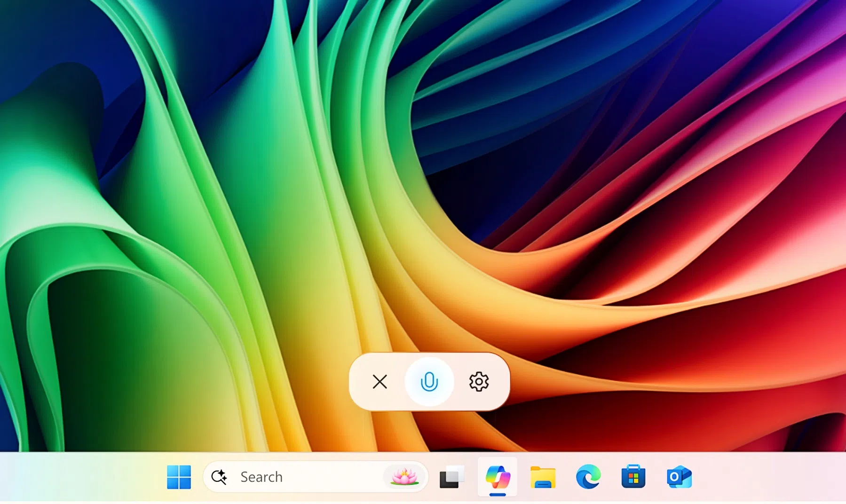Open Outlook from taskbar

679,477
